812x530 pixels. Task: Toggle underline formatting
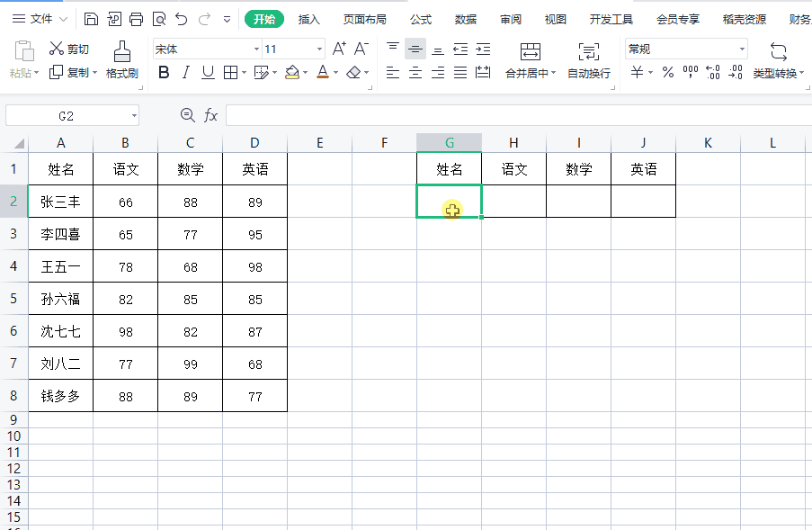(x=208, y=73)
